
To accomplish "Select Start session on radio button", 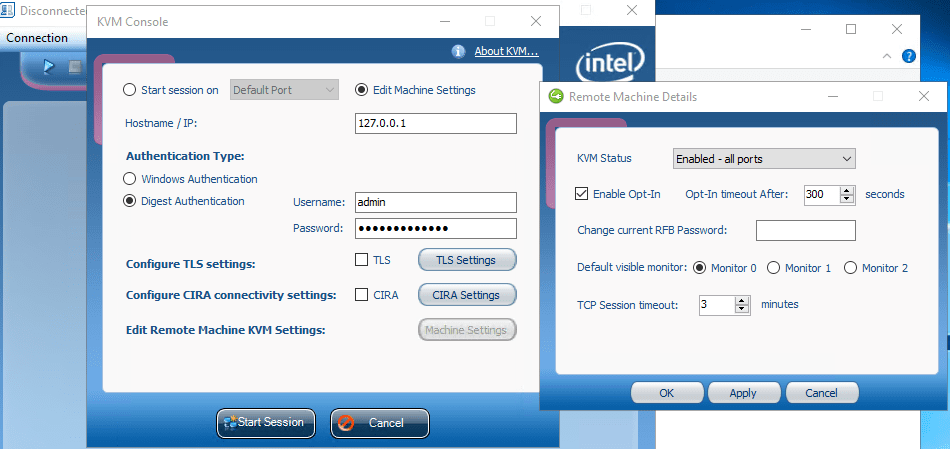I will [129, 90].
